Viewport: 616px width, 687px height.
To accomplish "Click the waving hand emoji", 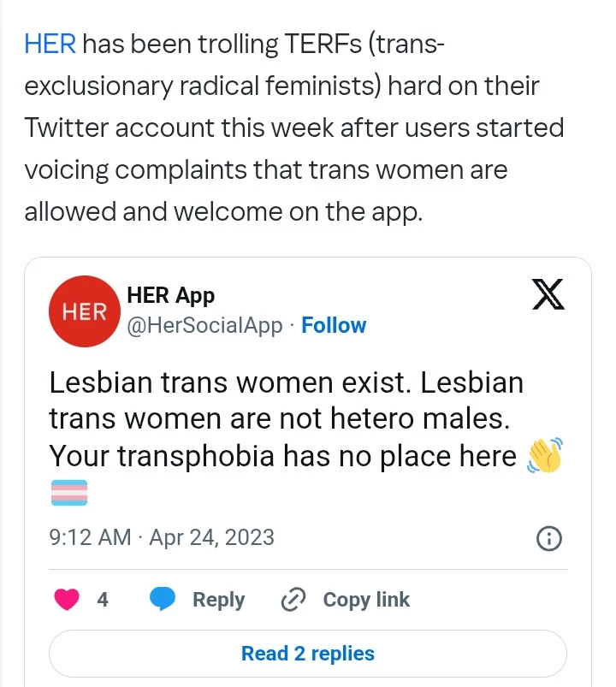I will click(x=545, y=457).
